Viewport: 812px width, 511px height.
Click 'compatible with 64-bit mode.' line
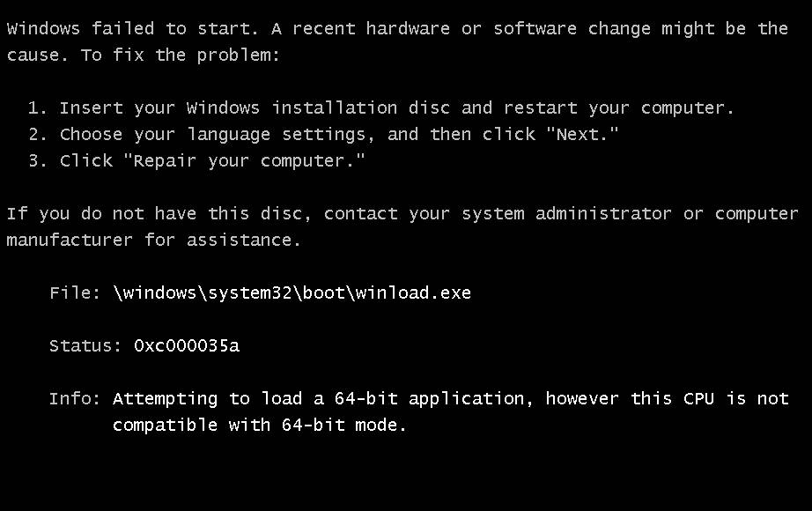point(260,426)
